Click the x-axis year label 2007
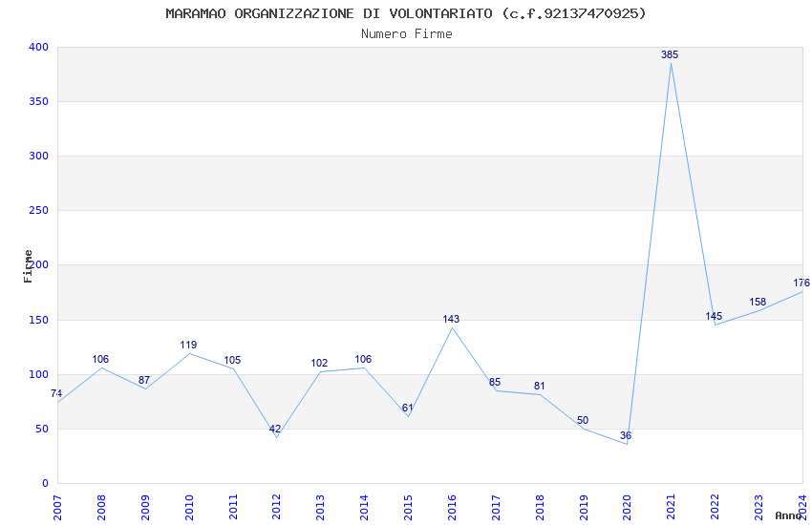 point(57,508)
